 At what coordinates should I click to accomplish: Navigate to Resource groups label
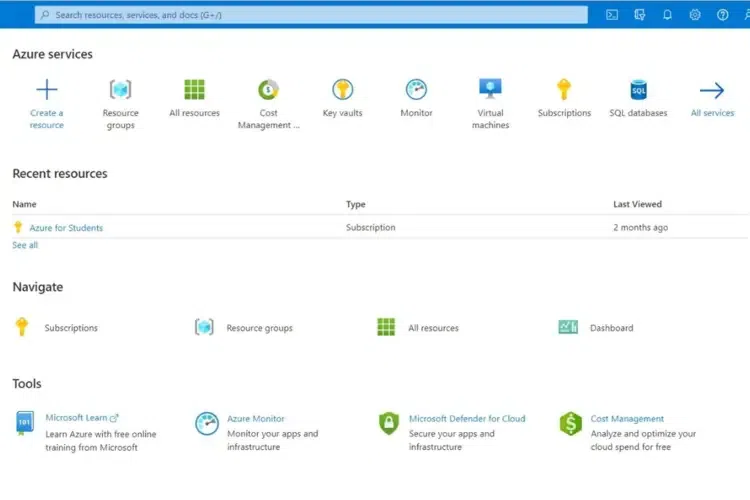click(259, 328)
